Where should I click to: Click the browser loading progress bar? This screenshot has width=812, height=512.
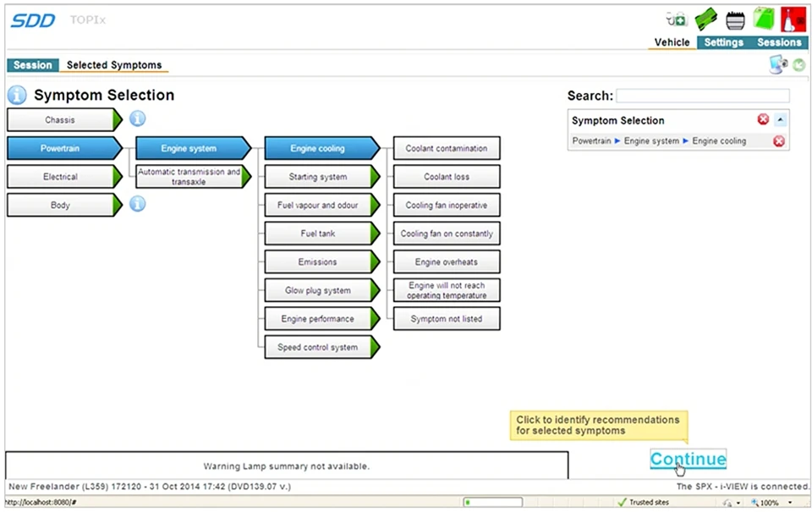pyautogui.click(x=493, y=502)
